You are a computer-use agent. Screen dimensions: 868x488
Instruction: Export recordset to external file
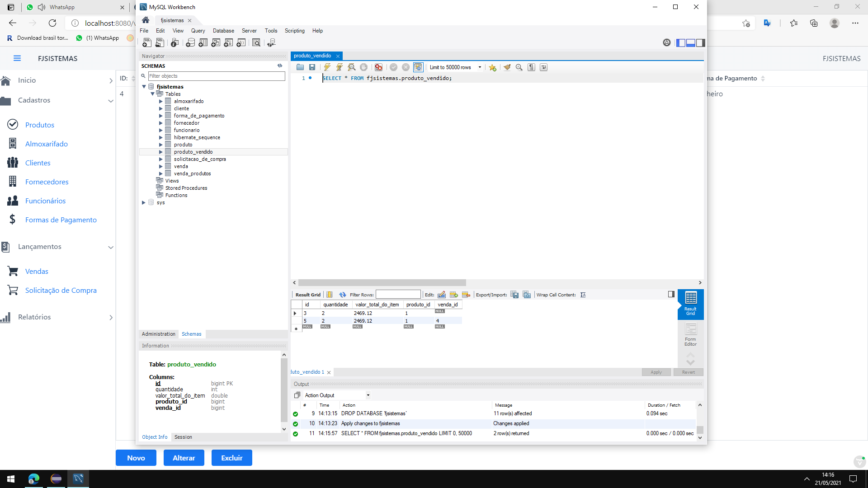tap(514, 295)
